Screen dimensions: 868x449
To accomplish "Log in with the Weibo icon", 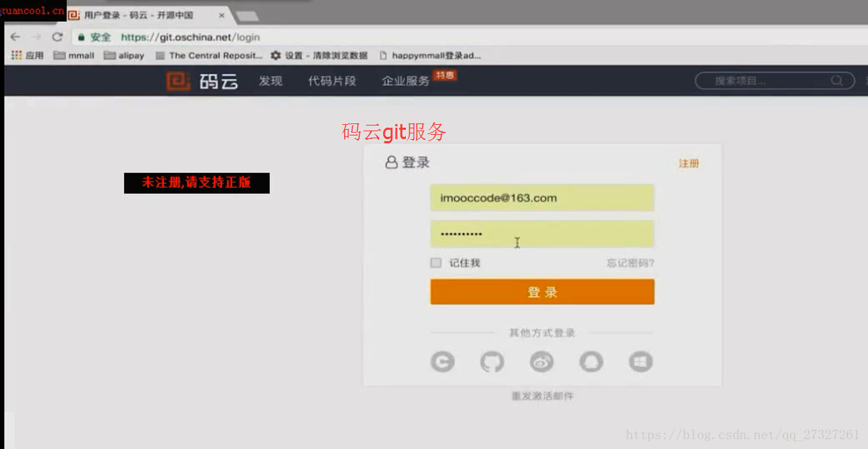I will [x=542, y=362].
